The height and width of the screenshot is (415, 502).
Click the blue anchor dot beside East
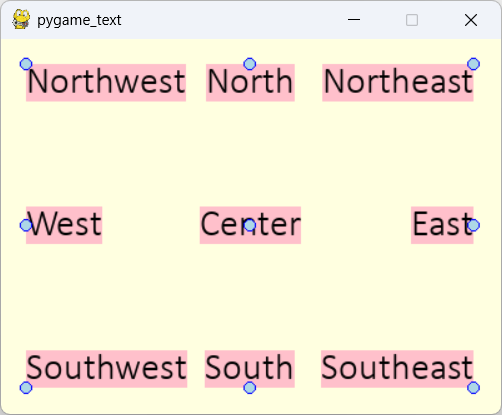click(x=473, y=225)
